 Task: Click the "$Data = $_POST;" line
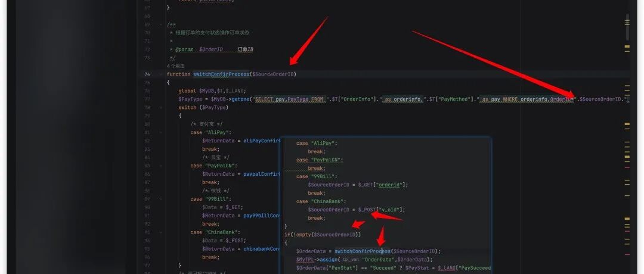(224, 241)
